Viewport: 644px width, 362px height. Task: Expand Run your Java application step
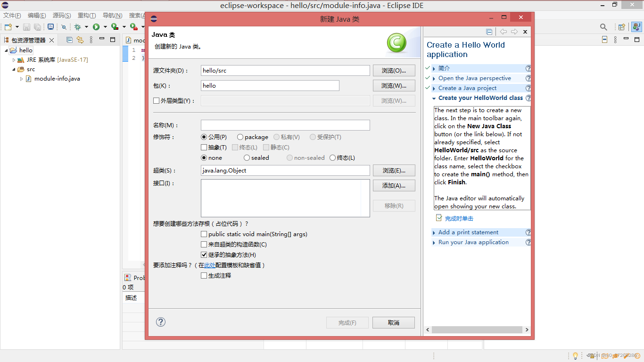434,242
